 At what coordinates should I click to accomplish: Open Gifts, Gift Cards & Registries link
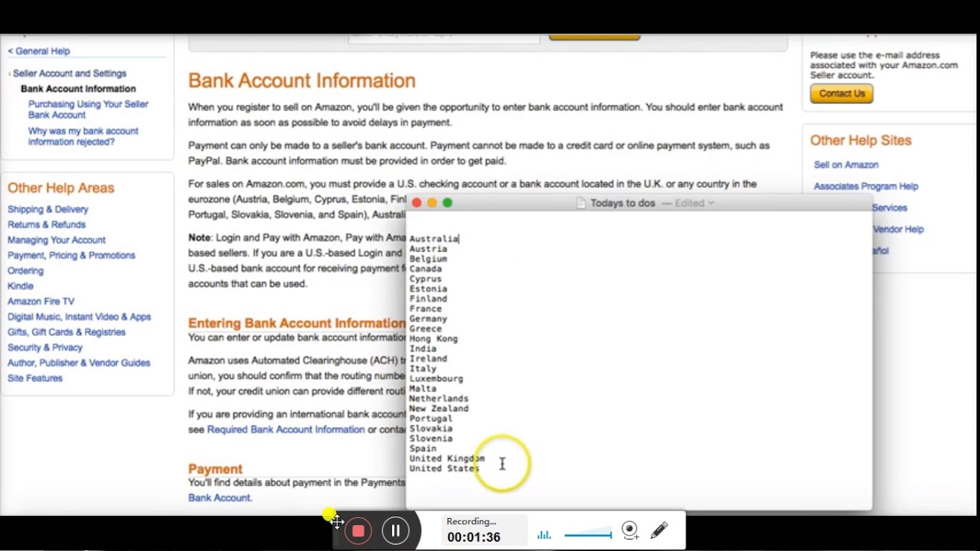(x=66, y=332)
